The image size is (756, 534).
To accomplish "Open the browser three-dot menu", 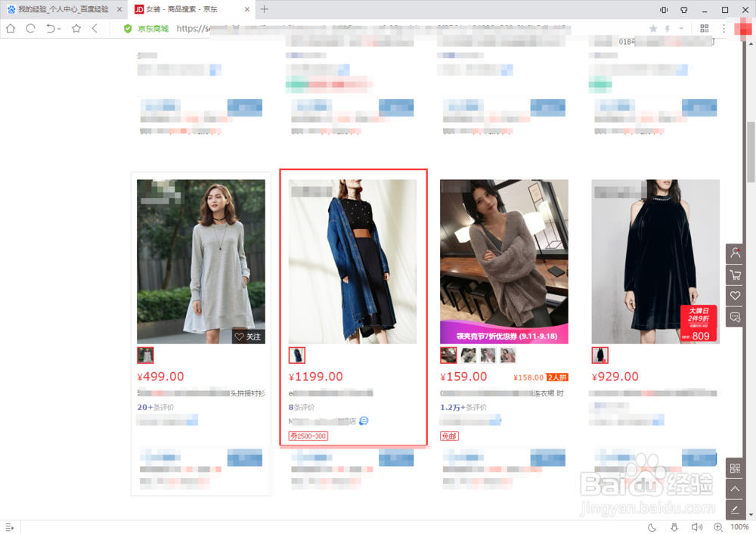I will point(723,29).
